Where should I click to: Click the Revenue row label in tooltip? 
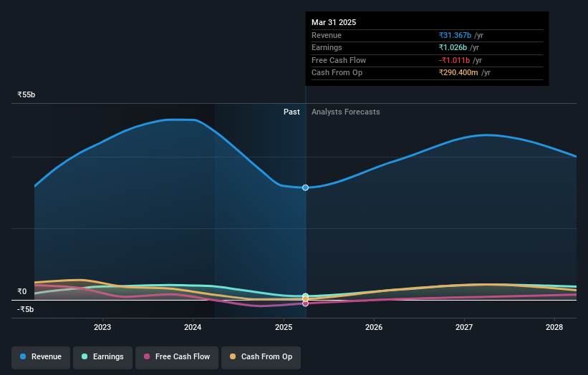[327, 35]
